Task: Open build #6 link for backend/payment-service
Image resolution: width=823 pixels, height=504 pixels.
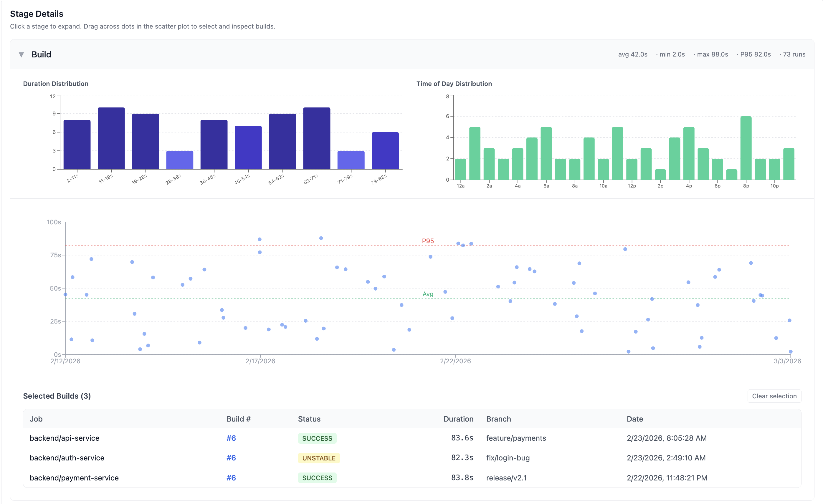Action: pos(231,478)
